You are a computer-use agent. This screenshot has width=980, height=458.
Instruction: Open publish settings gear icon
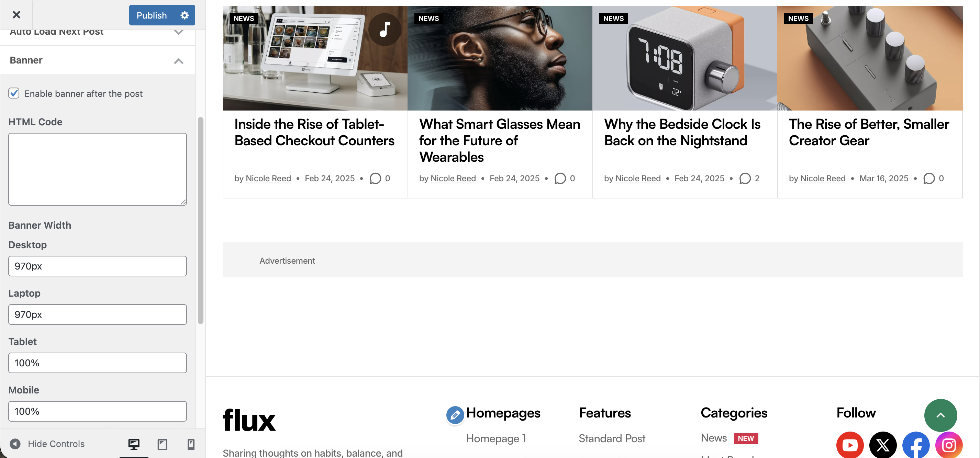(185, 15)
